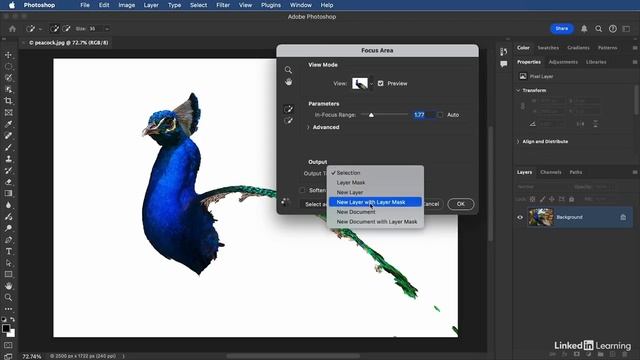Click the Zoom tool in Focus Area dialog

click(x=288, y=70)
